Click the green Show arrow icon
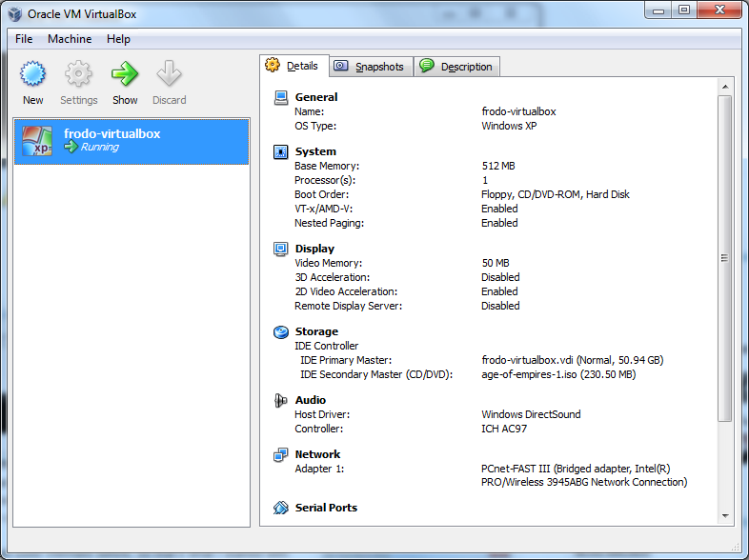Screen dimensions: 749x560 [125, 74]
